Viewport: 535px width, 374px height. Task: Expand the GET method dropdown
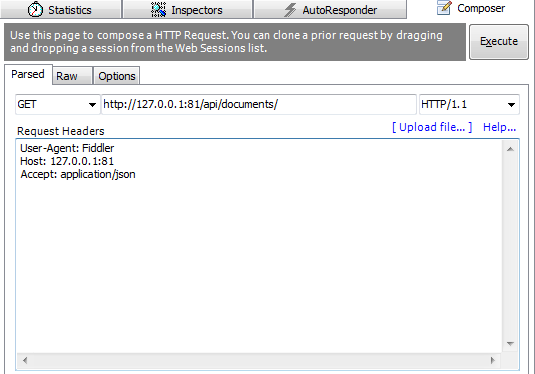58,104
